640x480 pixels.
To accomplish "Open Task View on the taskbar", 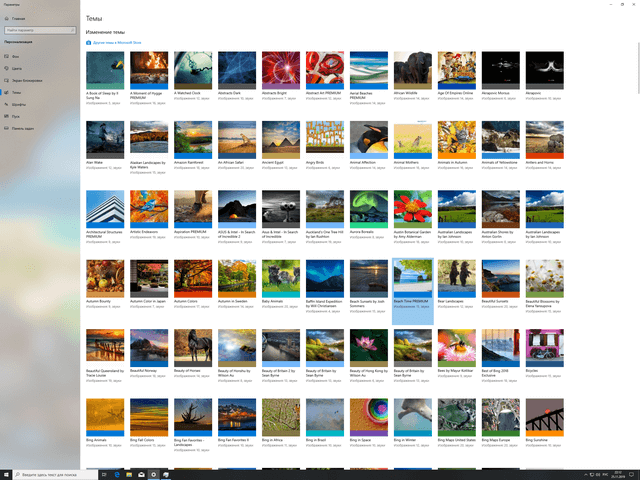I will click(x=104, y=475).
